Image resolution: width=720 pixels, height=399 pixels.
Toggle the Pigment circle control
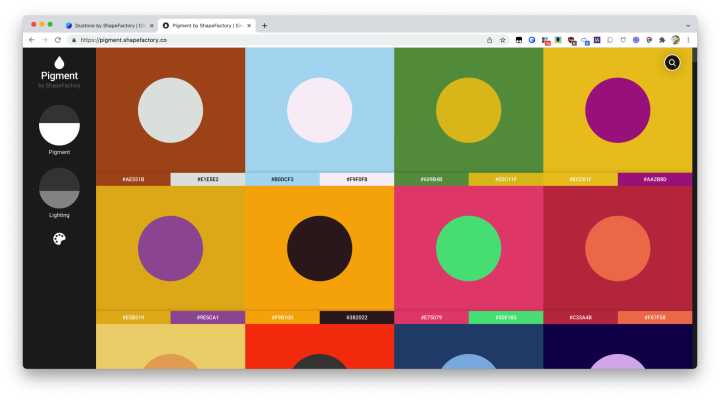pyautogui.click(x=59, y=125)
